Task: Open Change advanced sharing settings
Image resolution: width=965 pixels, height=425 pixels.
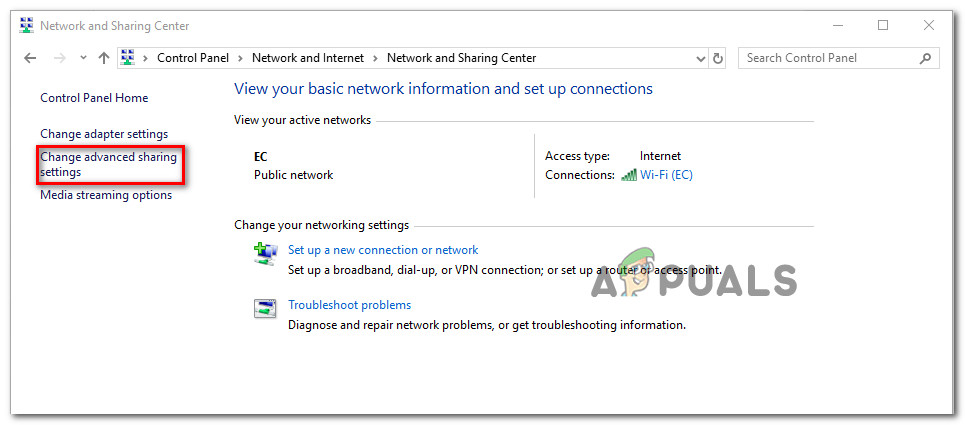Action: point(108,164)
